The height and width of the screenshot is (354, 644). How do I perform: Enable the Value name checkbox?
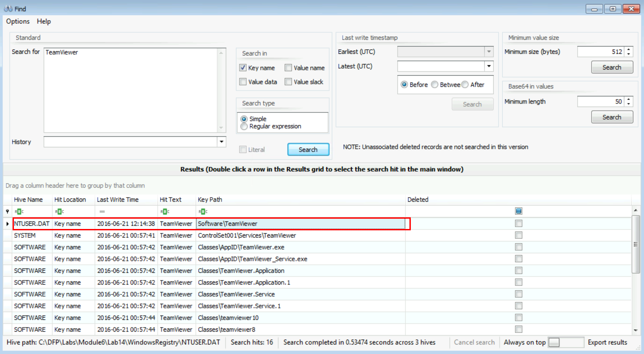(x=289, y=68)
